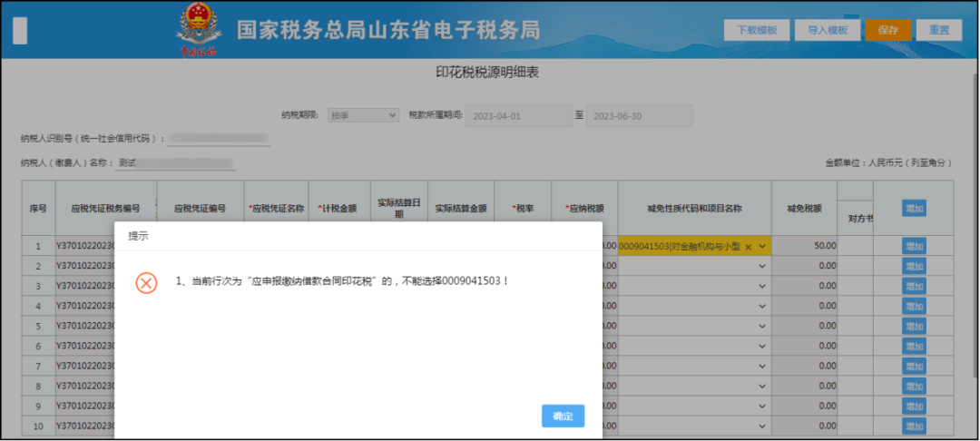The height and width of the screenshot is (441, 980).
Task: Click the 实际结算金额 column header
Action: click(x=461, y=209)
